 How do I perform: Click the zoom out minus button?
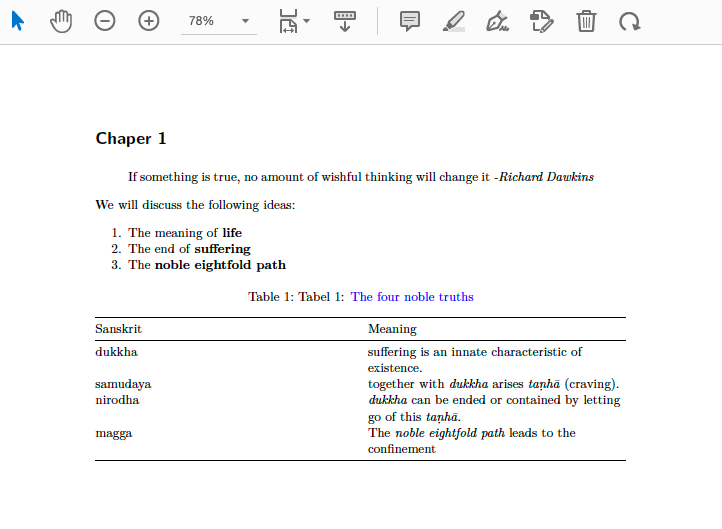tap(105, 21)
